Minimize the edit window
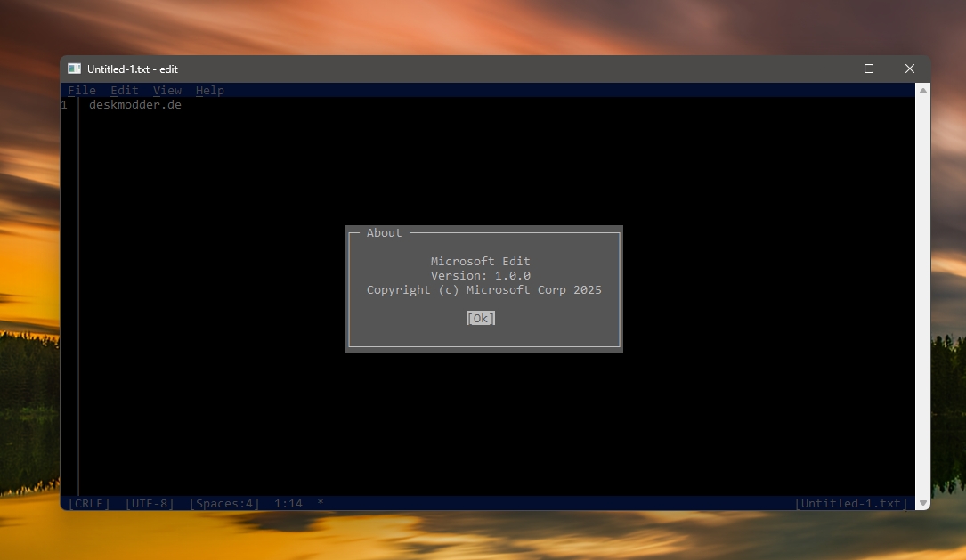Viewport: 966px width, 560px height. pos(829,69)
